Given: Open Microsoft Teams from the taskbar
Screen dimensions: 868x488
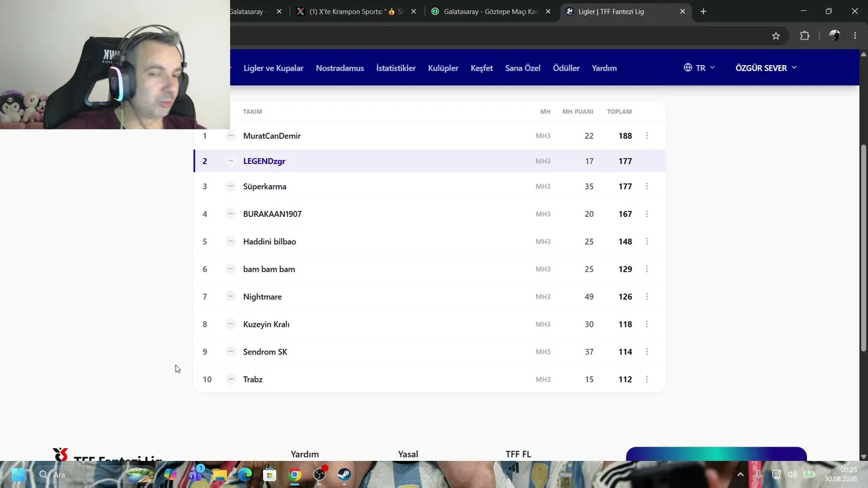Looking at the screenshot, I should (195, 474).
